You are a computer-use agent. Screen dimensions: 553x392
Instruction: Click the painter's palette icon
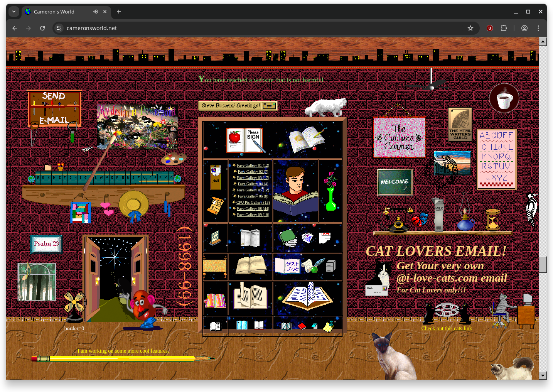coord(173,159)
